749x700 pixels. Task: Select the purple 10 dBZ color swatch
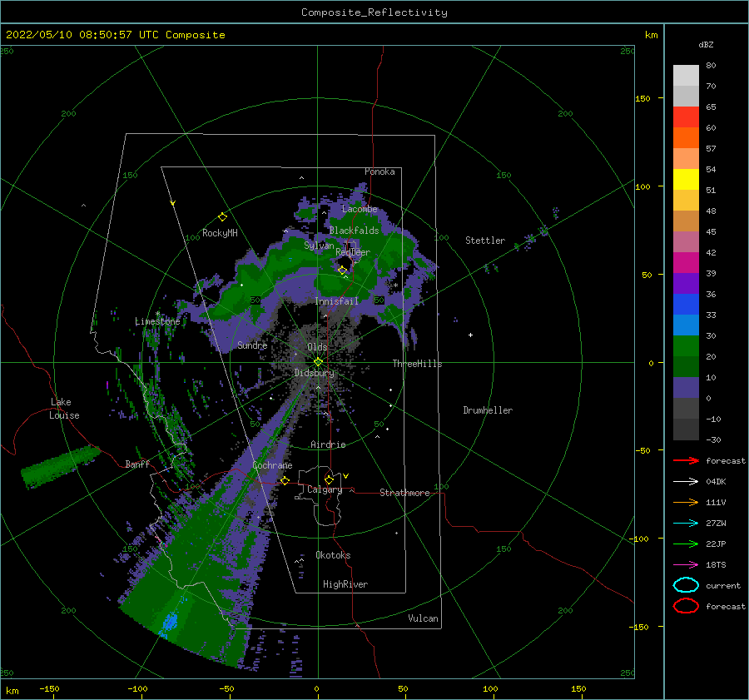pyautogui.click(x=686, y=387)
